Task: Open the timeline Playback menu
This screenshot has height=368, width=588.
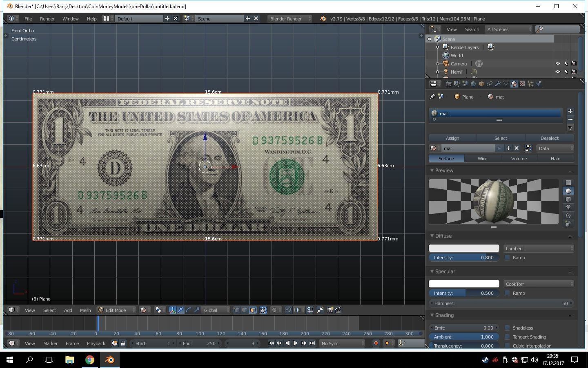Action: [x=96, y=343]
